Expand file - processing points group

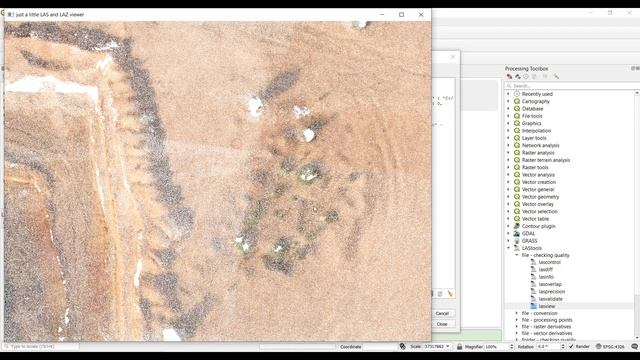pyautogui.click(x=517, y=320)
